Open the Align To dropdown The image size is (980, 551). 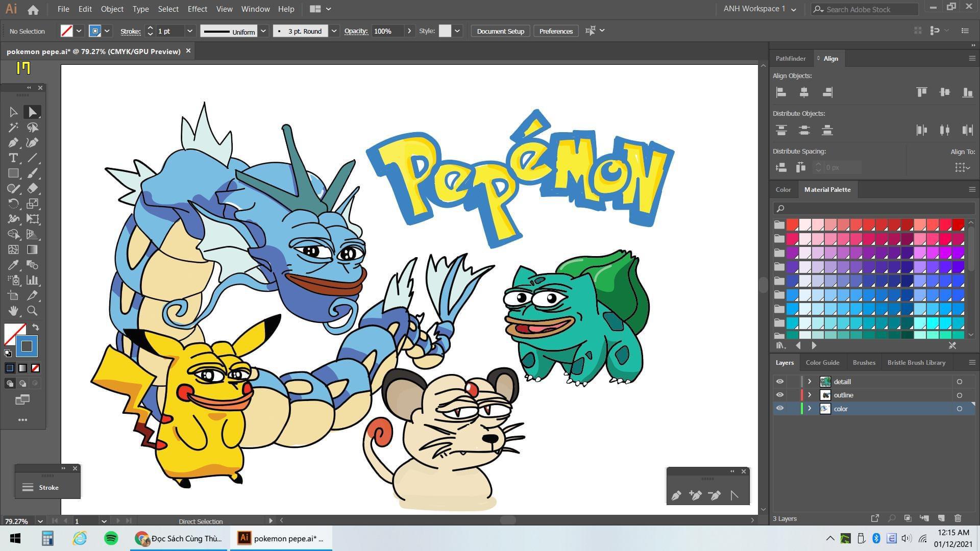(963, 167)
